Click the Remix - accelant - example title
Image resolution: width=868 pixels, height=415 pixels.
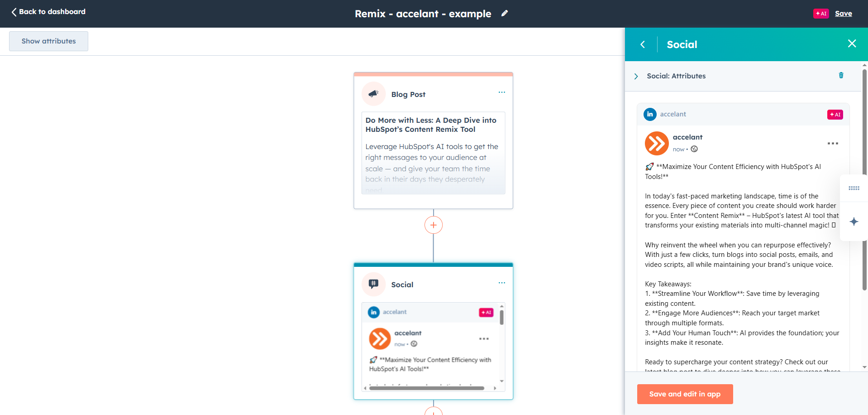pyautogui.click(x=423, y=14)
